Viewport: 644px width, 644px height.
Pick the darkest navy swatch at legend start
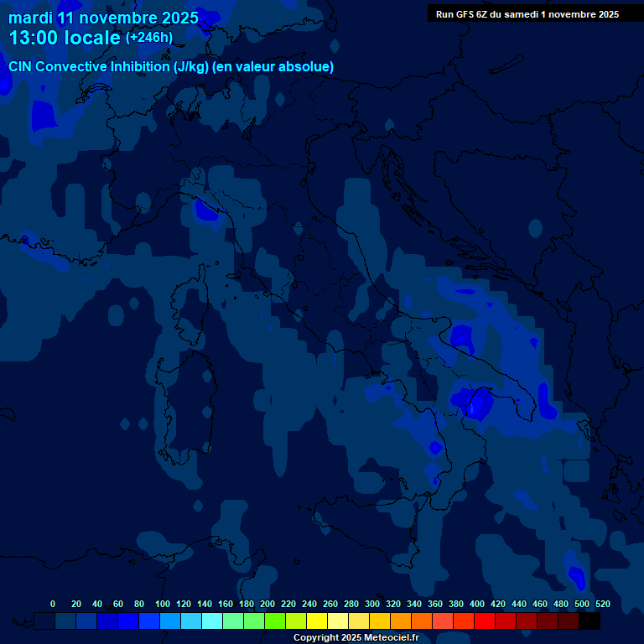click(x=44, y=621)
